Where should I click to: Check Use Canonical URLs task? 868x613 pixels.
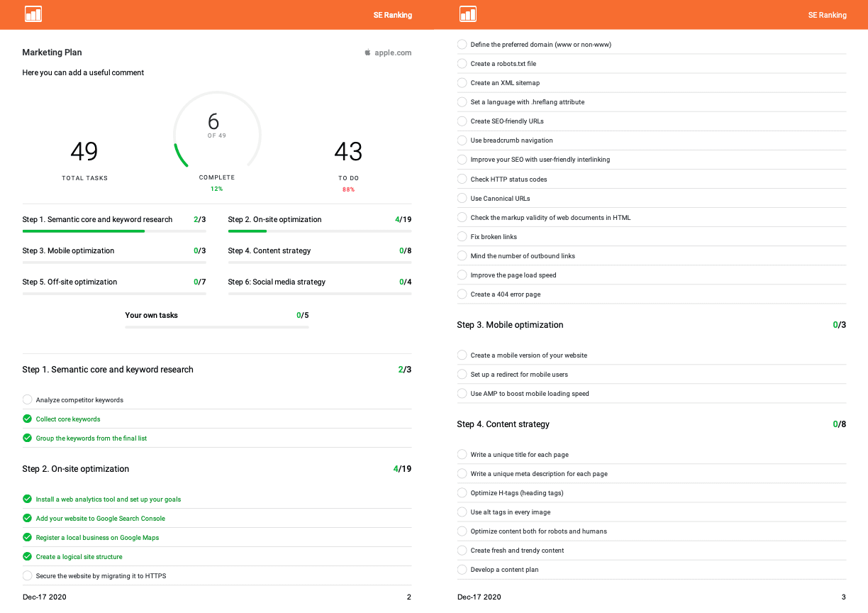pyautogui.click(x=462, y=198)
